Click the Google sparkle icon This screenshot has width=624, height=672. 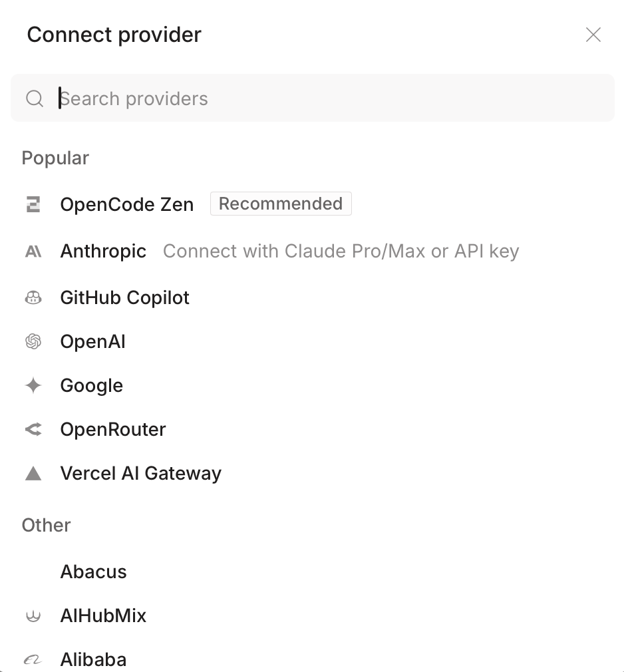[x=33, y=385]
